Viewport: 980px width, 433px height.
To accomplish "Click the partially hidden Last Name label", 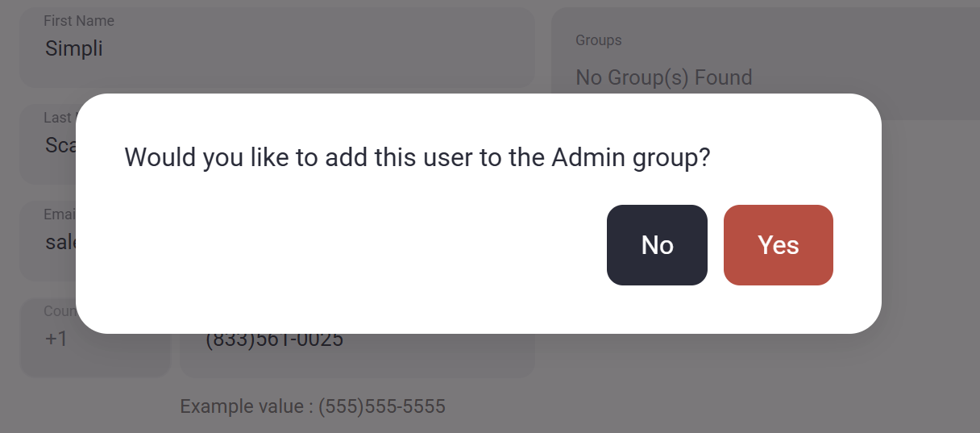I will pos(58,118).
